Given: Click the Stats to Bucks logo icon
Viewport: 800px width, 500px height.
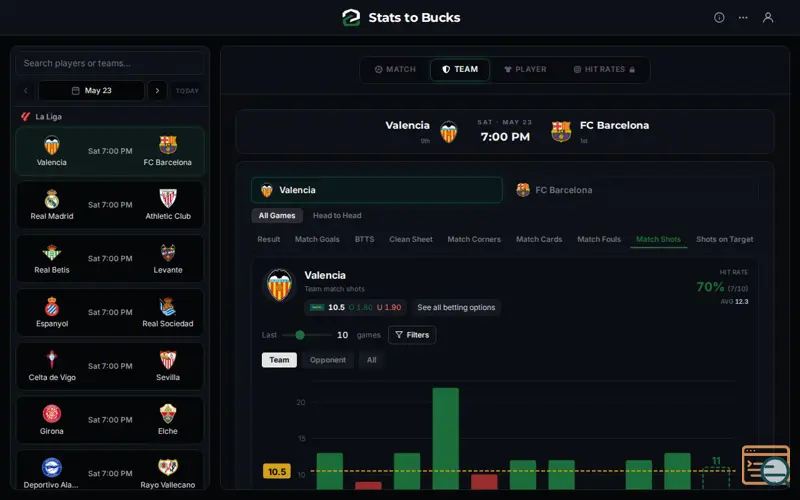Looking at the screenshot, I should [351, 17].
